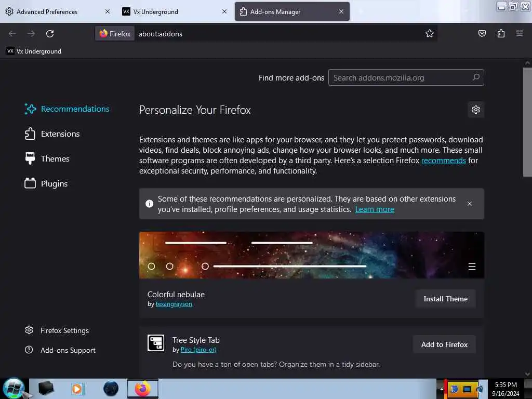This screenshot has width=532, height=399.
Task: Click the Colorful nebulae theme preview image
Action: click(312, 255)
